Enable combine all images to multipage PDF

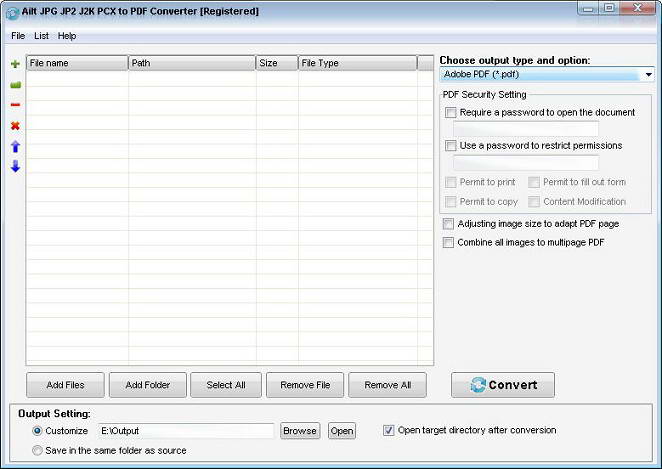[449, 242]
